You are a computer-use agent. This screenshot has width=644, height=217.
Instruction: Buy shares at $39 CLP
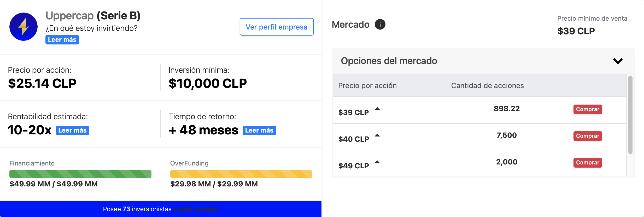coord(588,109)
